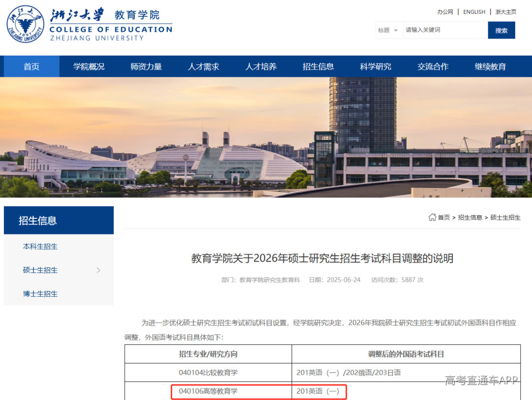Open the 标题 search type dropdown
532x400 pixels.
(388, 30)
